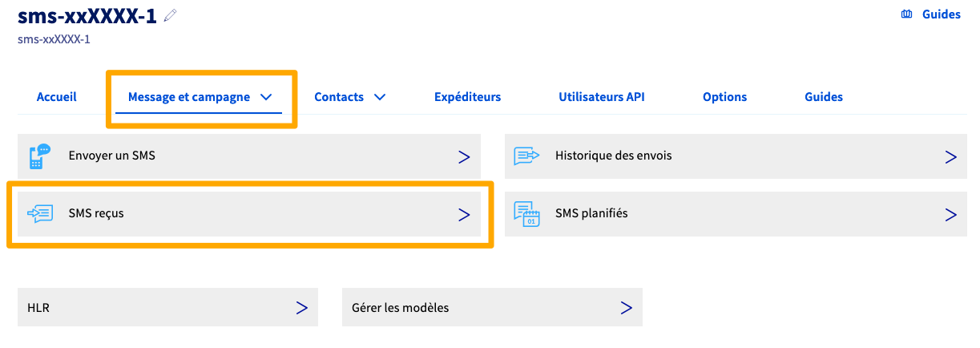Expand the Message et campagne chevron
The width and height of the screenshot is (980, 348).
click(266, 97)
